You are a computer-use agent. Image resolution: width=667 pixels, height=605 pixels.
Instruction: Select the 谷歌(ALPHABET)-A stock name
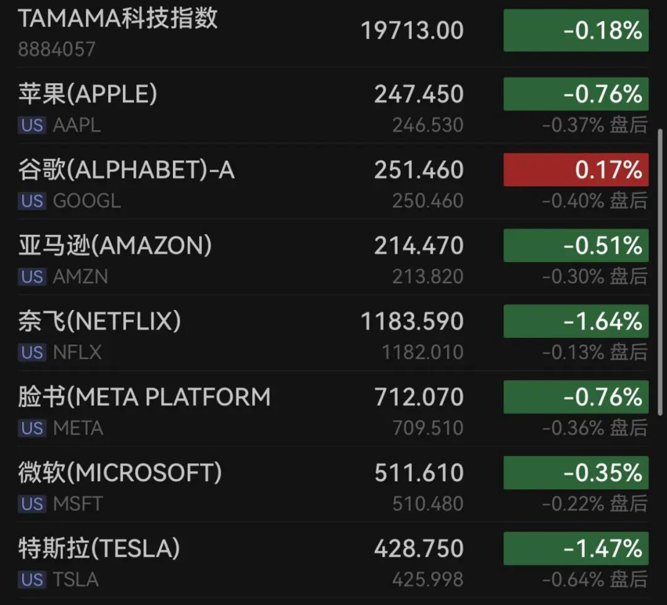126,170
